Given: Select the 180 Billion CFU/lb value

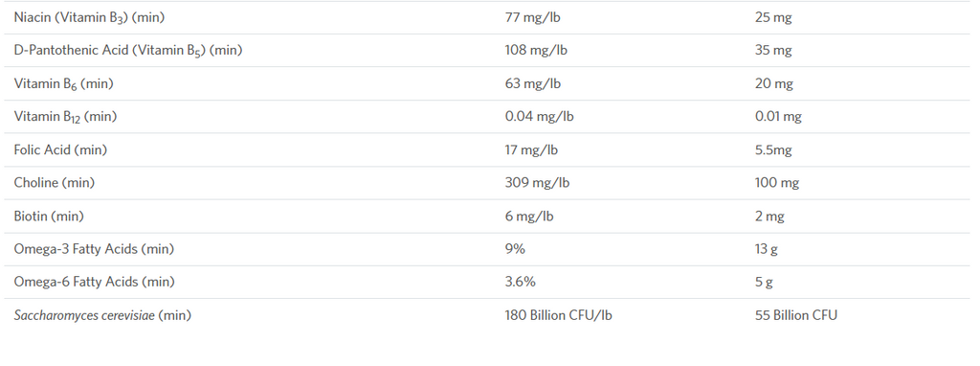Looking at the screenshot, I should pos(558,314).
